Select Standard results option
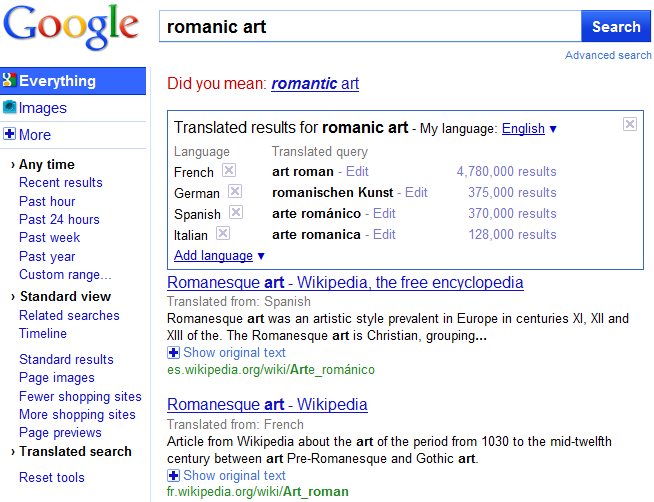This screenshot has height=502, width=654. pos(66,359)
